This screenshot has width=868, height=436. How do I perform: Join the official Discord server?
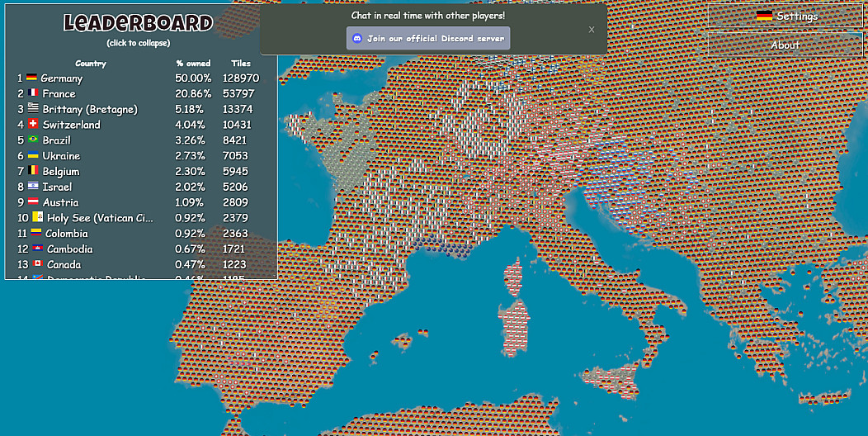click(428, 38)
